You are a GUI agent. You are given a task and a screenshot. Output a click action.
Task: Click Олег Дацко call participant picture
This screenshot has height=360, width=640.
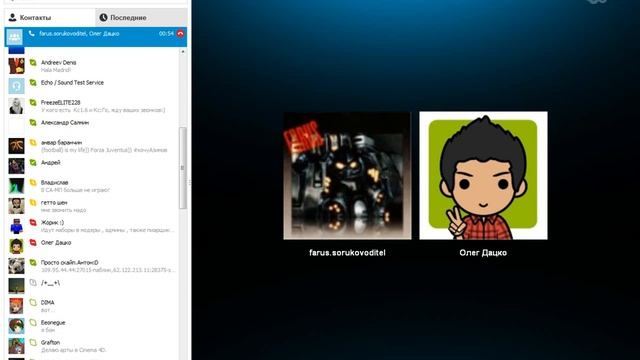coord(483,176)
